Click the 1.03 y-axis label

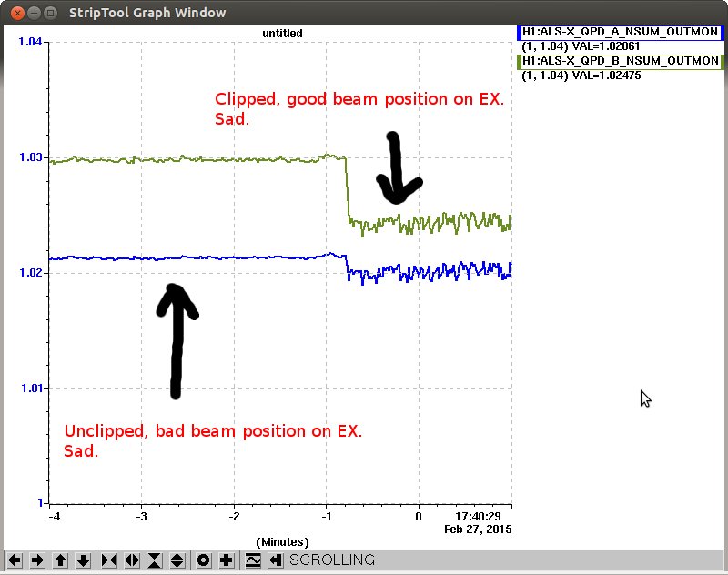[x=30, y=157]
